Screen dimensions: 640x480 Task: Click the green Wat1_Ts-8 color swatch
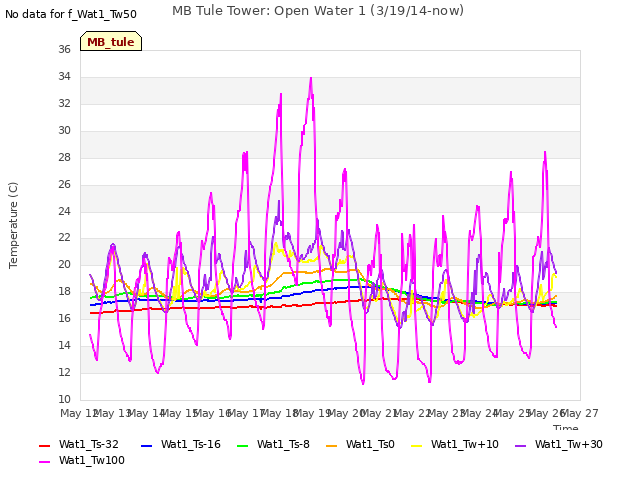coord(242,446)
